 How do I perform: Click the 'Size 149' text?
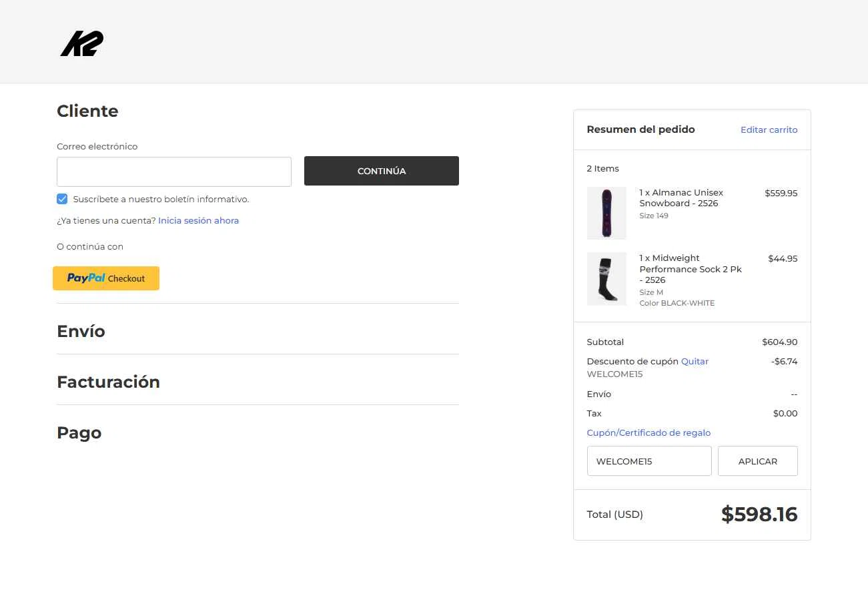pos(654,216)
